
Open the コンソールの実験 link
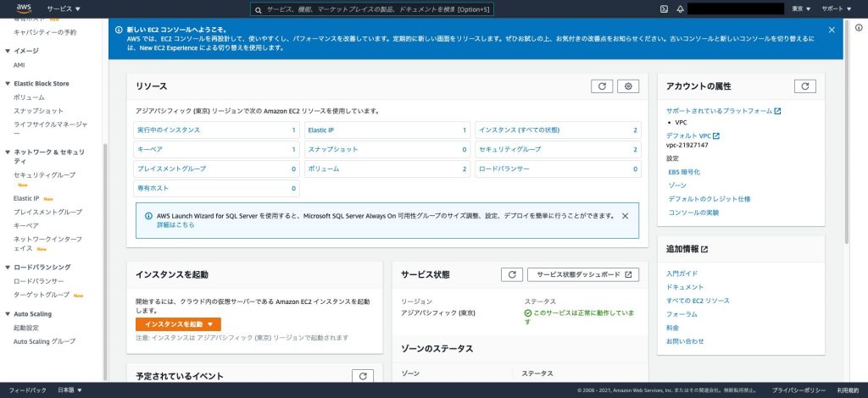pos(693,213)
